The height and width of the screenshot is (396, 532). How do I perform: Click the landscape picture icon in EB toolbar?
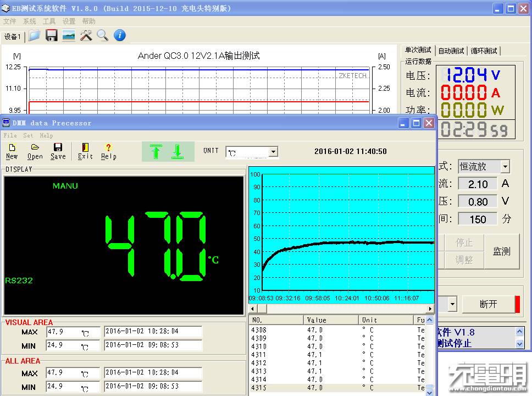click(69, 36)
